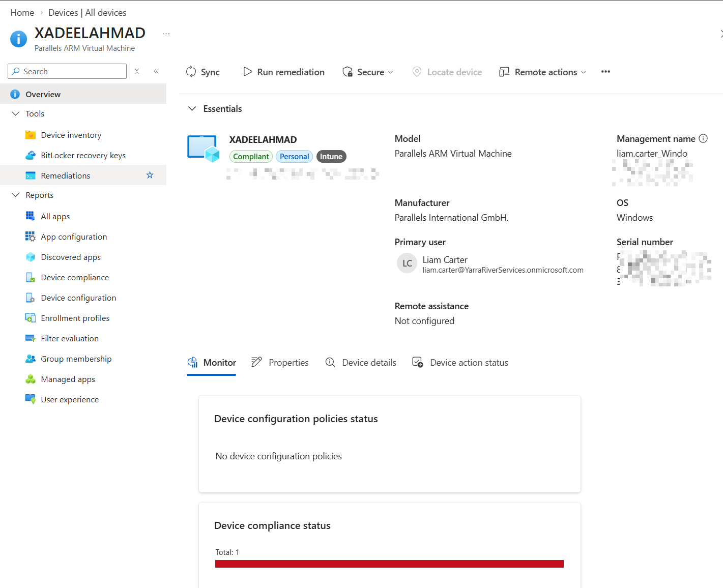Collapse the sidebar with double chevron
This screenshot has width=723, height=588.
[156, 71]
